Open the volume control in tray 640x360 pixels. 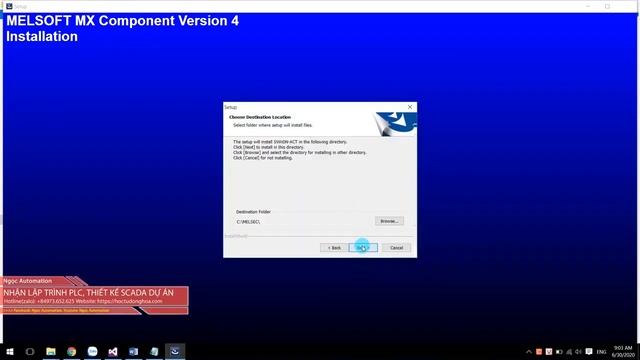[578, 352]
